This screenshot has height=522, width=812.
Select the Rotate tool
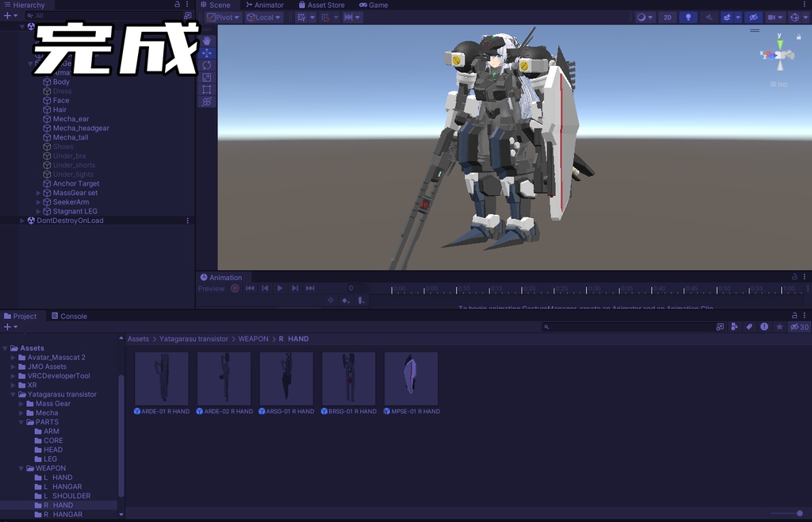point(207,65)
